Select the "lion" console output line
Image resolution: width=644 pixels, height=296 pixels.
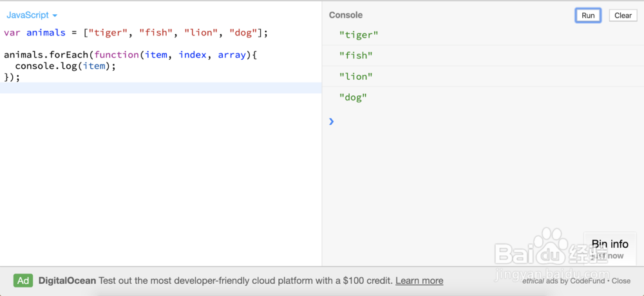(356, 77)
